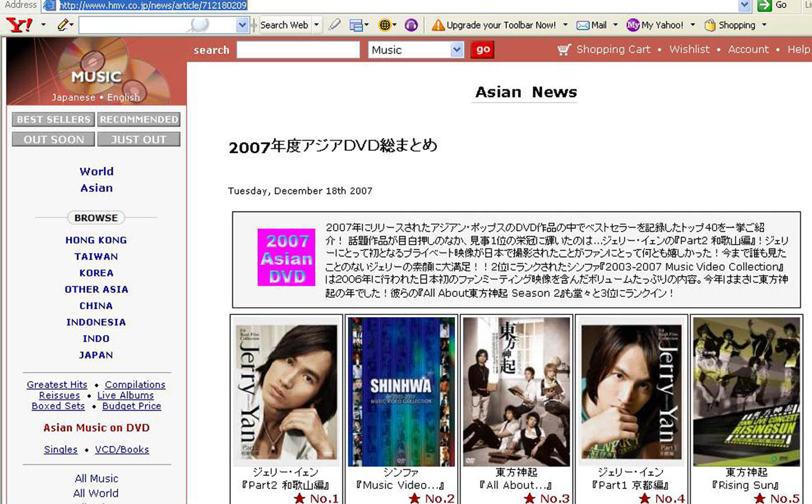Viewport: 812px width, 504px height.
Task: Click the Yahoo! logo in the toolbar
Action: coord(20,24)
